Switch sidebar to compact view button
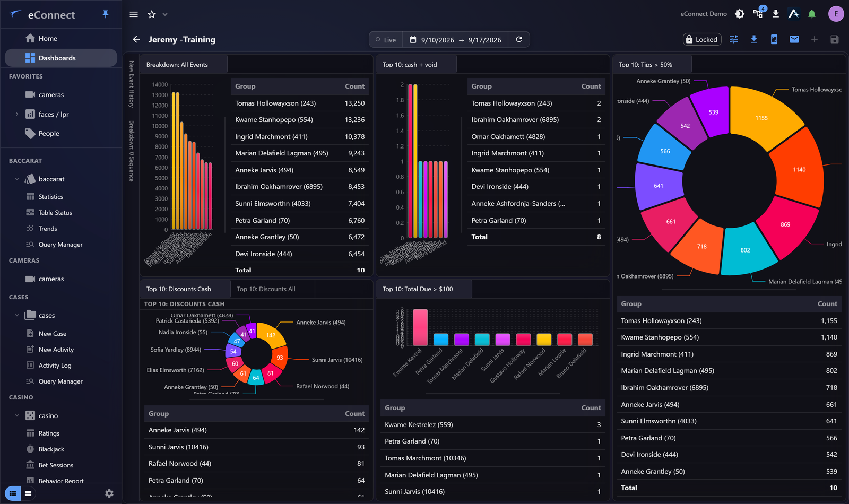The height and width of the screenshot is (504, 849). [x=28, y=493]
